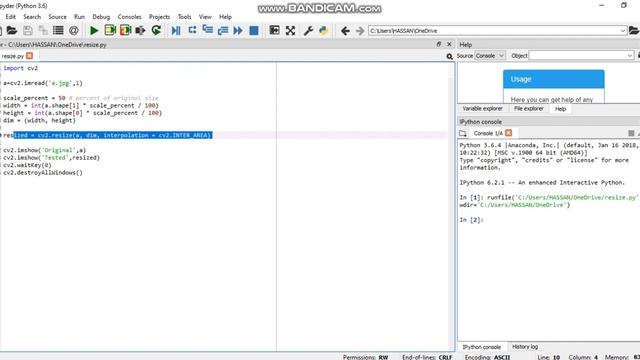The width and height of the screenshot is (640, 360).
Task: Maximize current pane icon
Action: (274, 31)
